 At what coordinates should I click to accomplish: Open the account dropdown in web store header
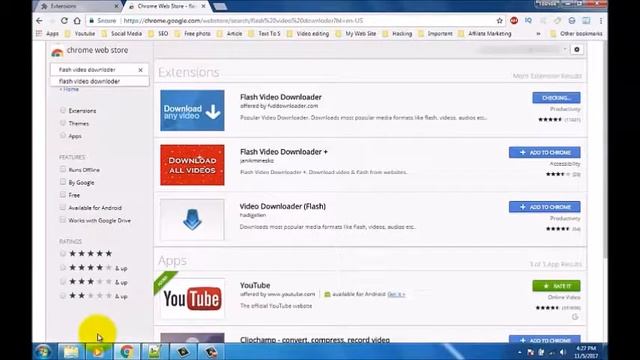point(565,49)
